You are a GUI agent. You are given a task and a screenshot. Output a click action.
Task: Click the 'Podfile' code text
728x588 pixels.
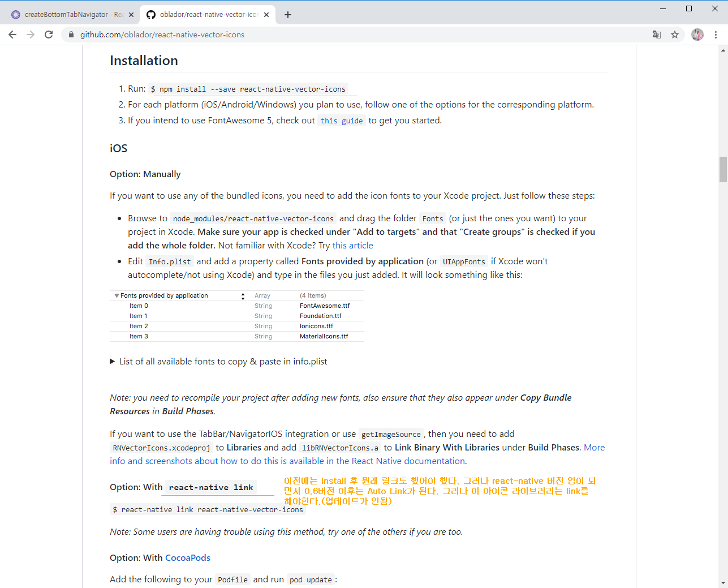(233, 580)
